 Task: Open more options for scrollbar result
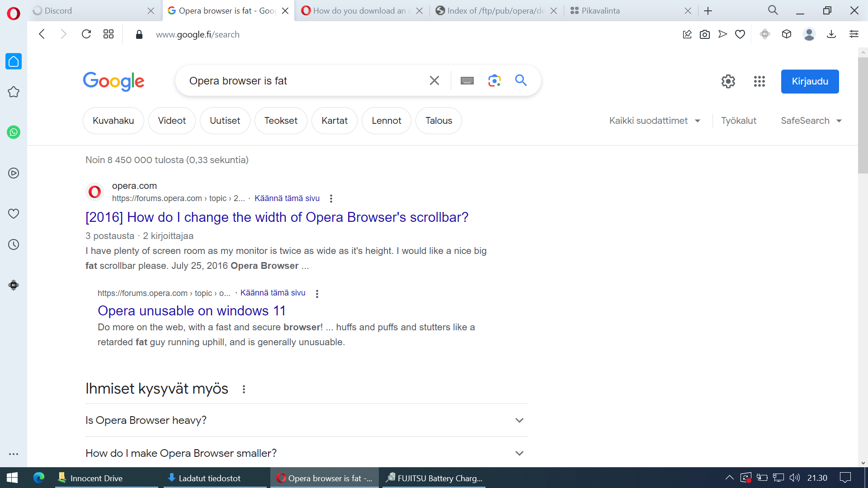tap(331, 198)
